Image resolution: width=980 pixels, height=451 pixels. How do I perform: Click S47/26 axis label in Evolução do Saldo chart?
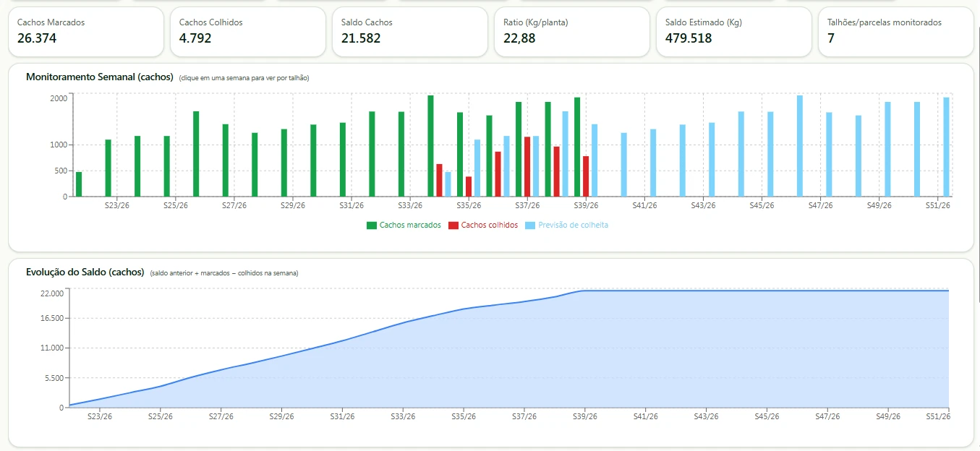point(827,416)
